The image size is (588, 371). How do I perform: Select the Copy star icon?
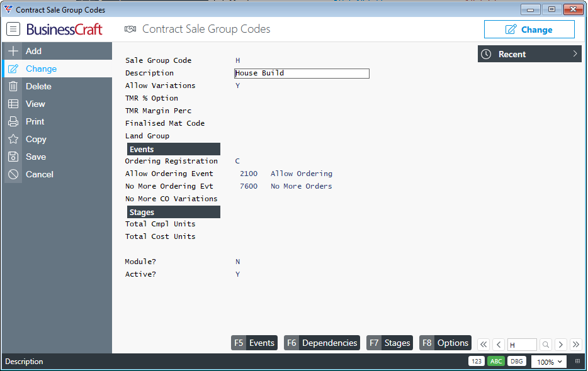pos(13,139)
